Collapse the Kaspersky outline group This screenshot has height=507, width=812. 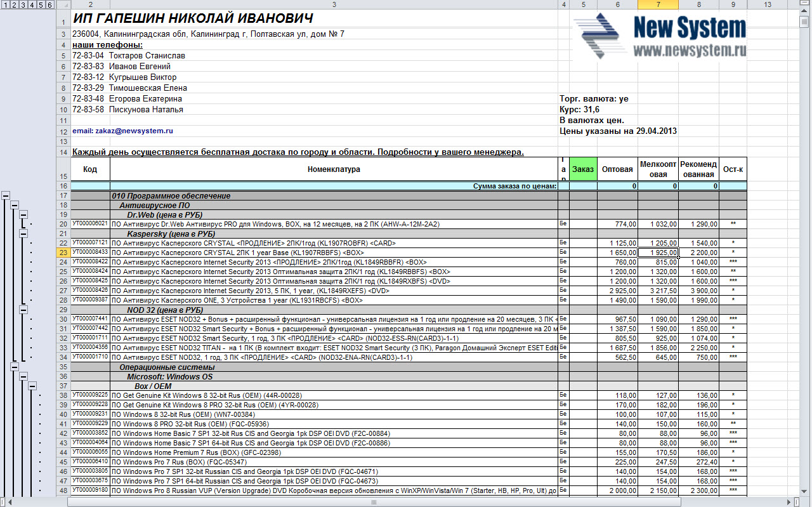[x=23, y=234]
